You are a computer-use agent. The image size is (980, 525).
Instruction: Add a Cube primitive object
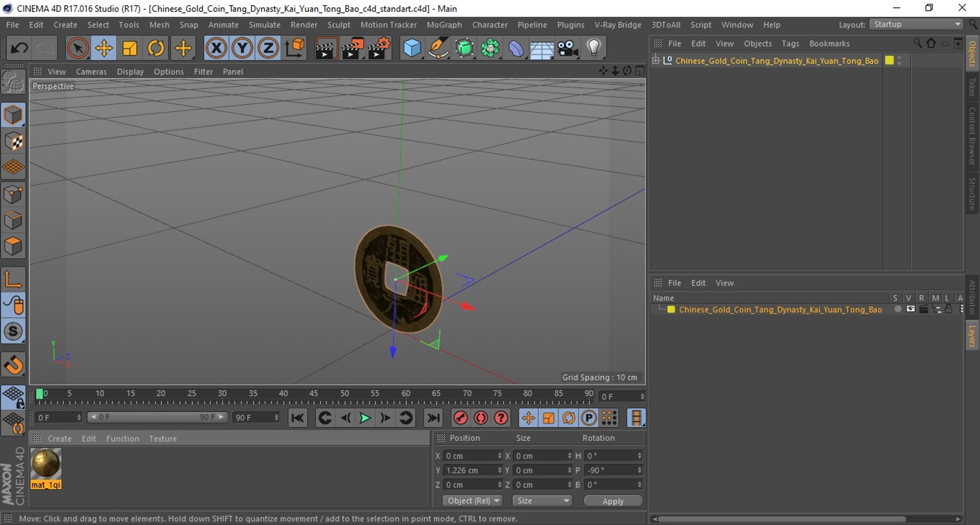pos(411,49)
